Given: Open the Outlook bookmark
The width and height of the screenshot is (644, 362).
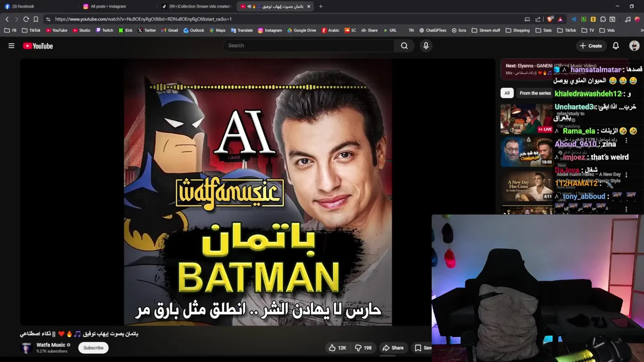Looking at the screenshot, I should tap(194, 30).
